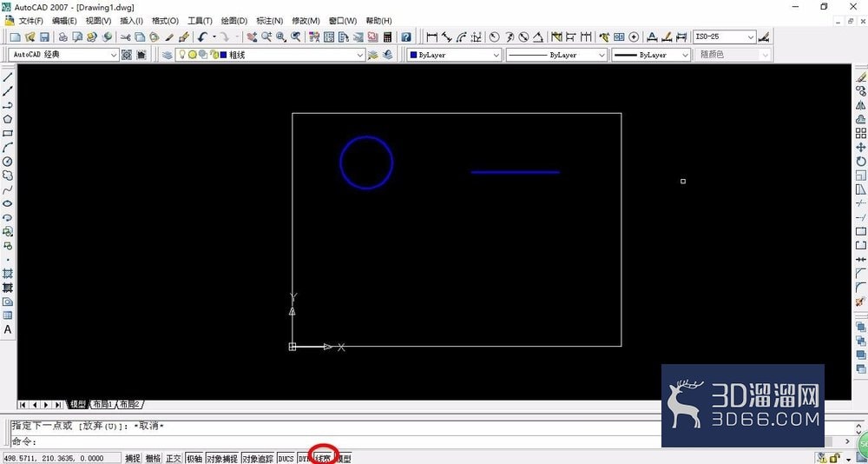Viewport: 868px width, 464px height.
Task: Select the Polygon draw tool
Action: point(8,119)
